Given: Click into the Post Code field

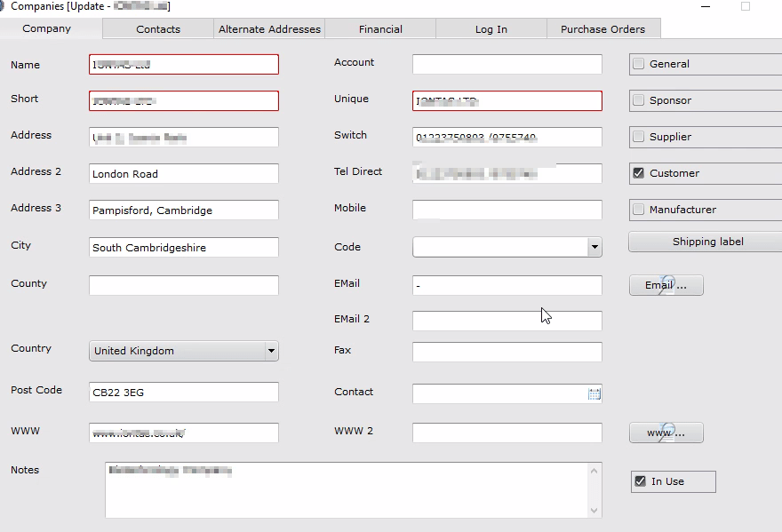Looking at the screenshot, I should (184, 392).
